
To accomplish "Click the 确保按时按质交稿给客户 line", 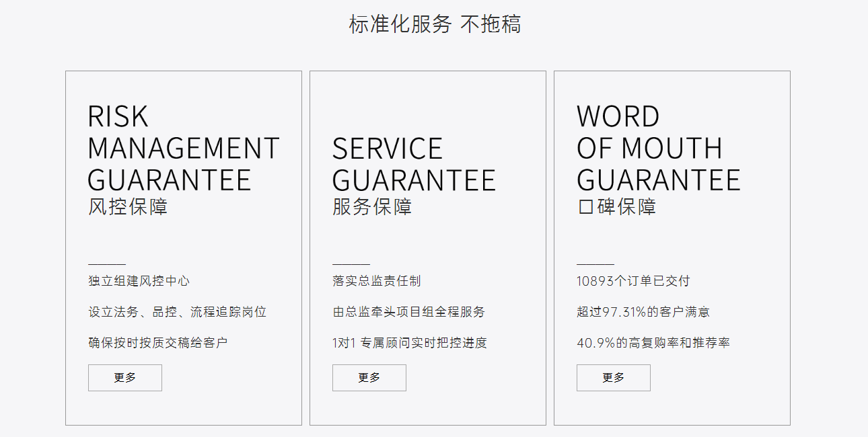I will (158, 343).
